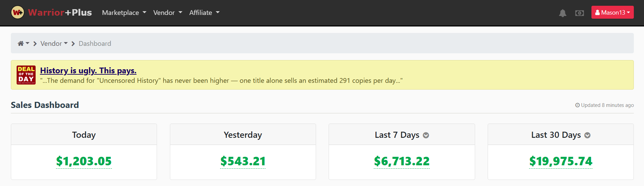Open the Vendor navigation menu
Viewport: 644px width, 186px height.
pyautogui.click(x=168, y=13)
